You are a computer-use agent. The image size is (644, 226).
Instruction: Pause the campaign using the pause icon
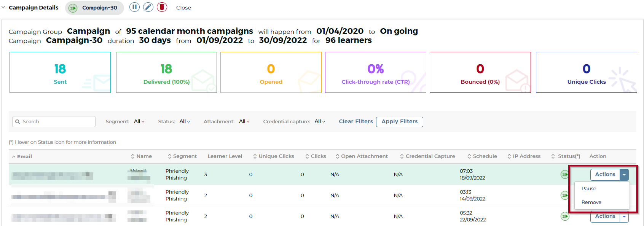(134, 7)
